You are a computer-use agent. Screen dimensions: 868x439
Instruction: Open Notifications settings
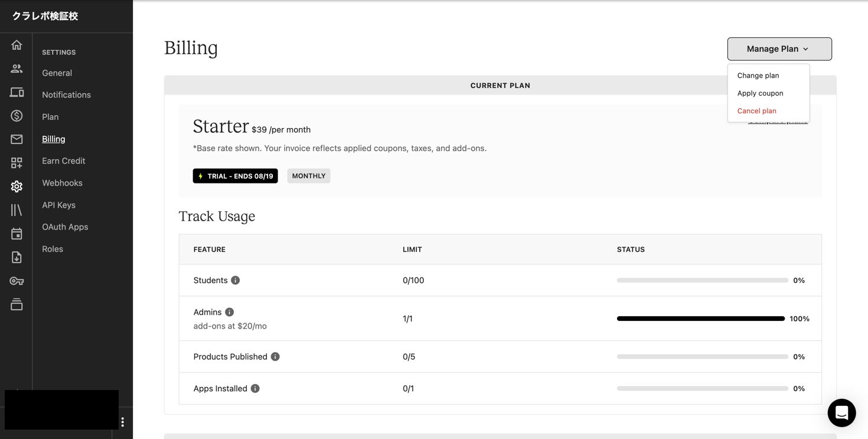click(x=66, y=95)
